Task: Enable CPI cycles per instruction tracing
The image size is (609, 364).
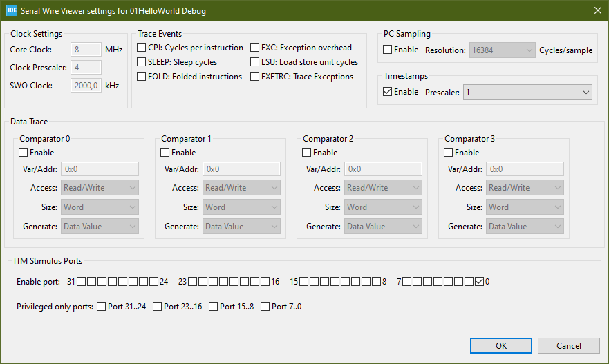Action: click(142, 48)
